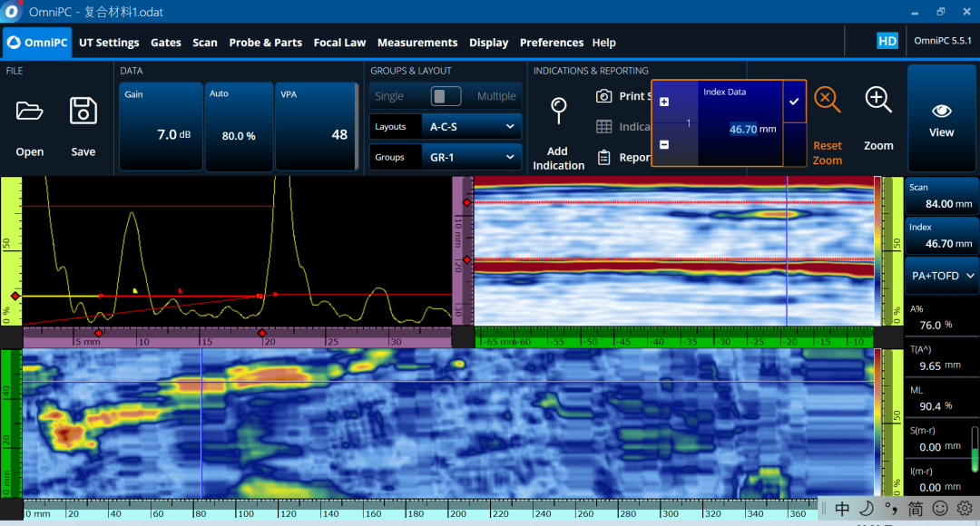Click the moon icon in the IME bar
980x526 pixels.
pos(867,509)
